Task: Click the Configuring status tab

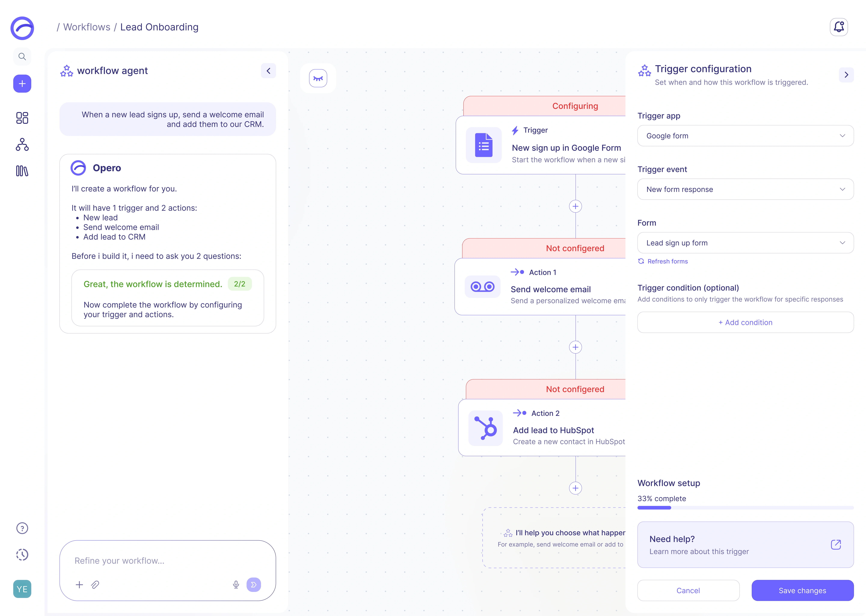Action: (x=544, y=106)
